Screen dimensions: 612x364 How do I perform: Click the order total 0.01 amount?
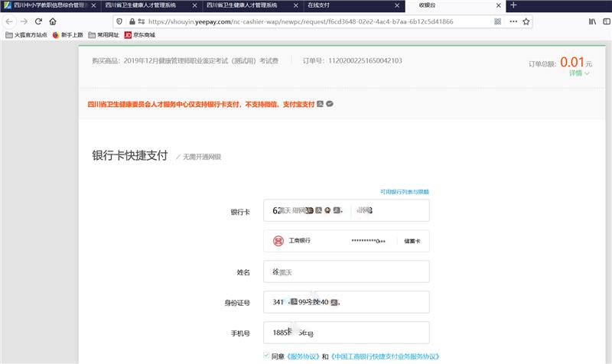click(x=572, y=62)
